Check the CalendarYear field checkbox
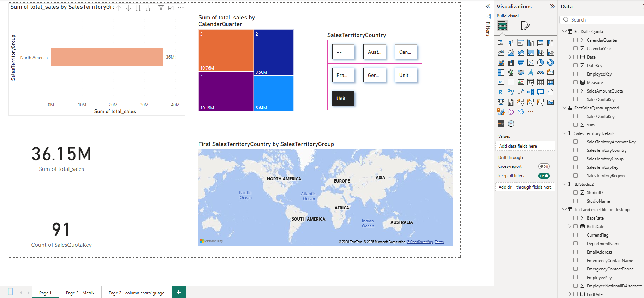644x298 pixels. 576,48
